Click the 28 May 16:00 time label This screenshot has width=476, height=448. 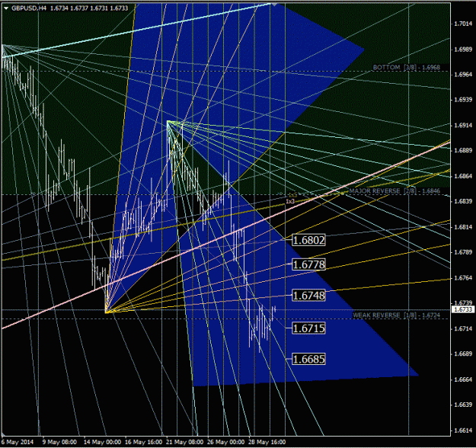(267, 442)
